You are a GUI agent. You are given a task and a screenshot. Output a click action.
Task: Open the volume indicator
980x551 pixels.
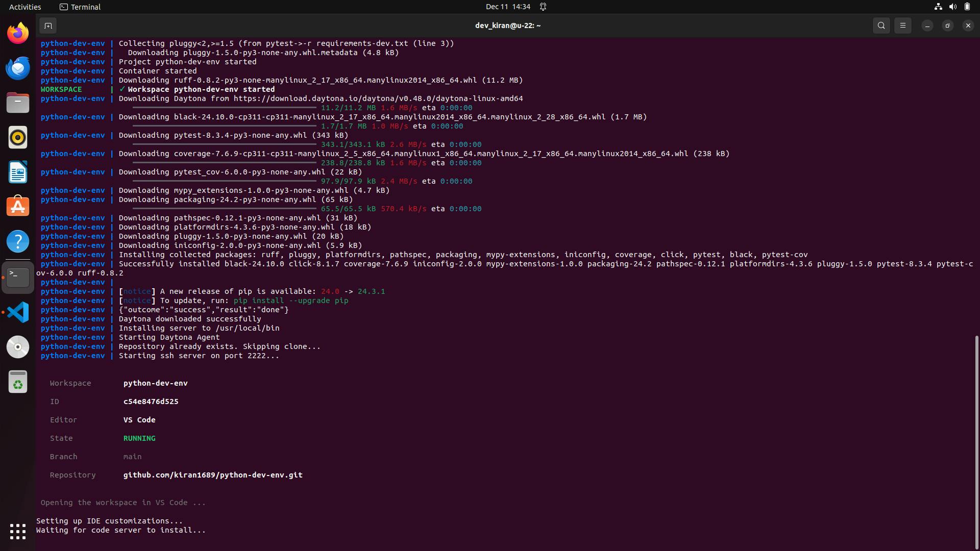click(x=952, y=7)
